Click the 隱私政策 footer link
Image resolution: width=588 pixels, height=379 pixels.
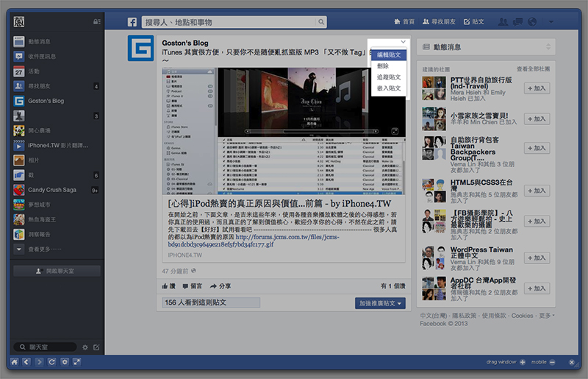click(x=465, y=316)
